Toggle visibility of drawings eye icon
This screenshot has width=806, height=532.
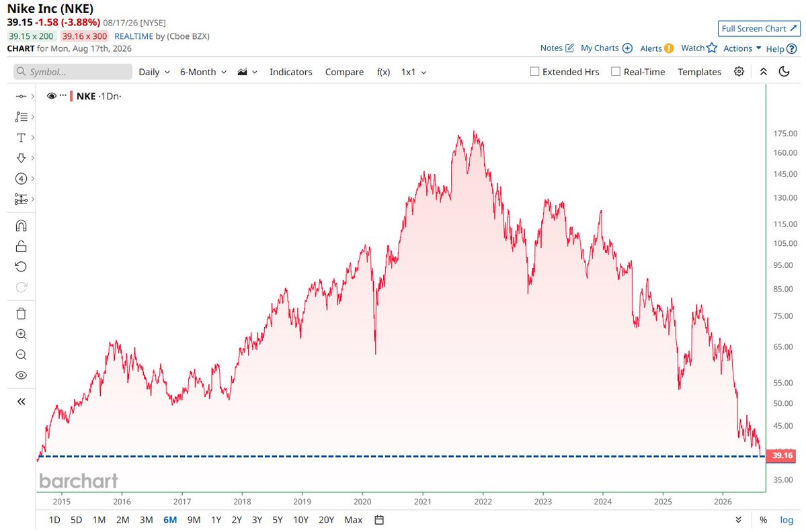point(21,375)
